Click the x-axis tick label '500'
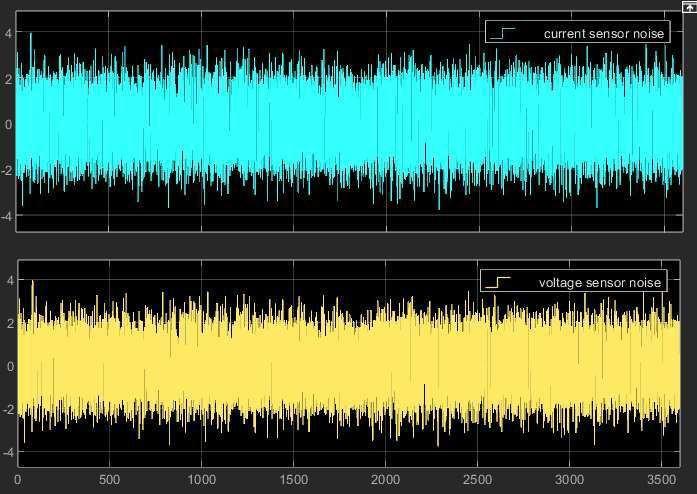 109,480
